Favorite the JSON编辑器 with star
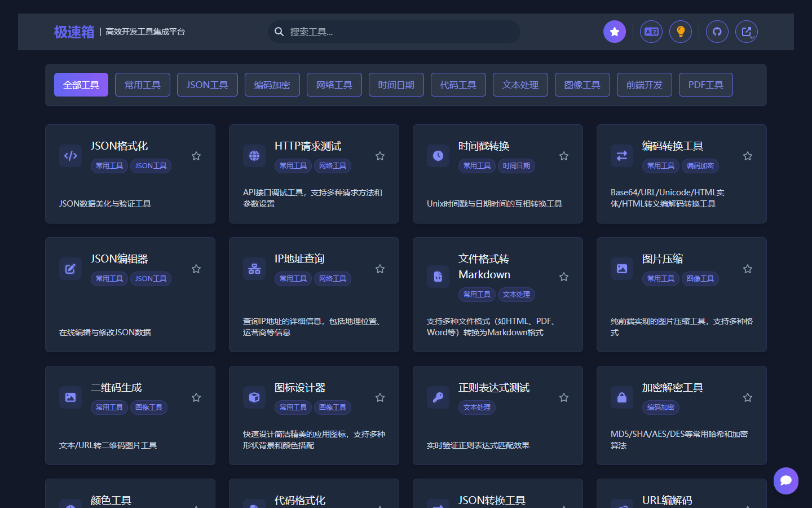The height and width of the screenshot is (508, 812). click(x=196, y=269)
